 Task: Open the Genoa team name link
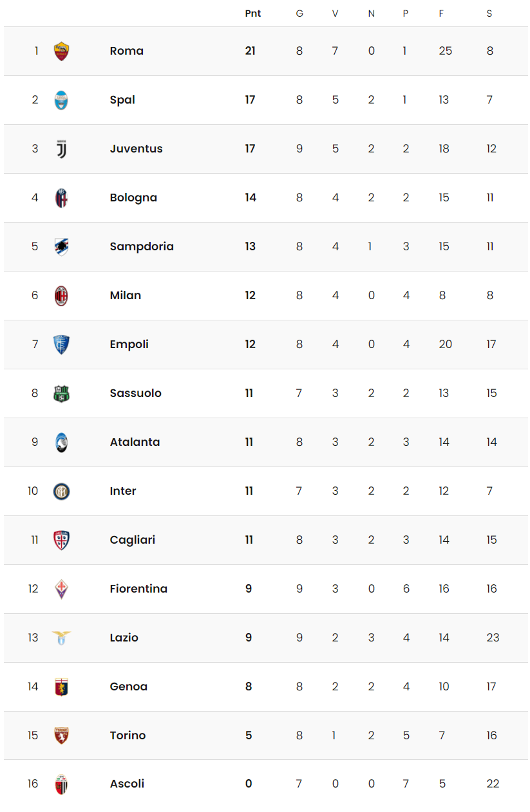tap(129, 687)
